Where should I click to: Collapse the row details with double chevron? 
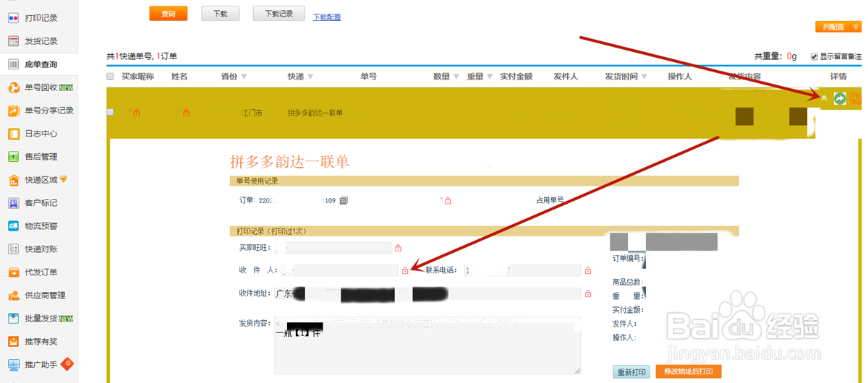(x=825, y=98)
